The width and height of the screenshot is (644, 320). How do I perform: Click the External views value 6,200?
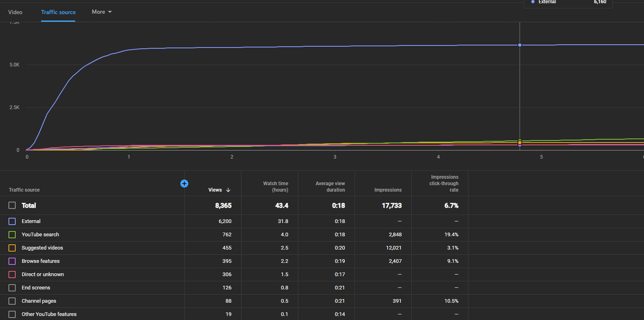pyautogui.click(x=225, y=221)
